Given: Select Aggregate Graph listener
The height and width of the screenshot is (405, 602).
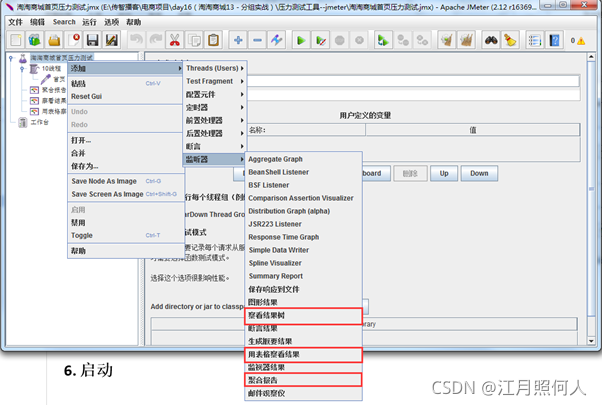Looking at the screenshot, I should 303,159.
